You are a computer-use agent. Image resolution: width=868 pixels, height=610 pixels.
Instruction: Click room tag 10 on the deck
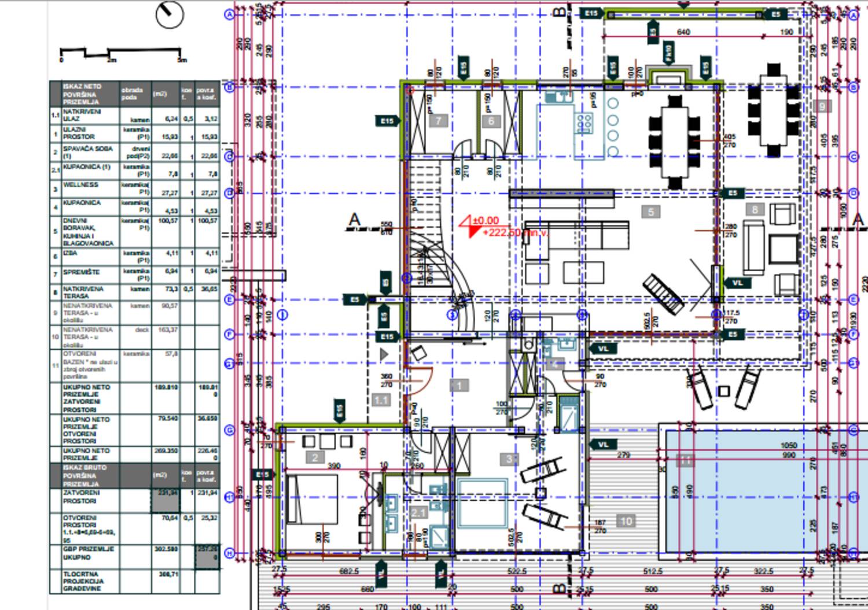pos(626,522)
